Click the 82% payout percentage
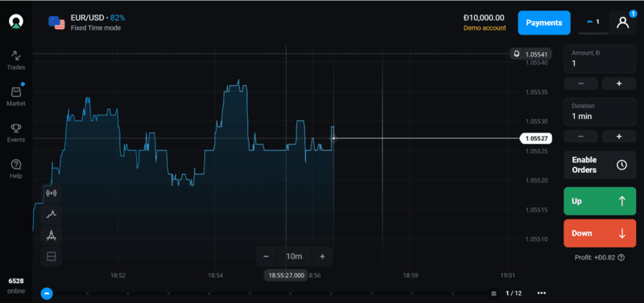 pos(118,18)
